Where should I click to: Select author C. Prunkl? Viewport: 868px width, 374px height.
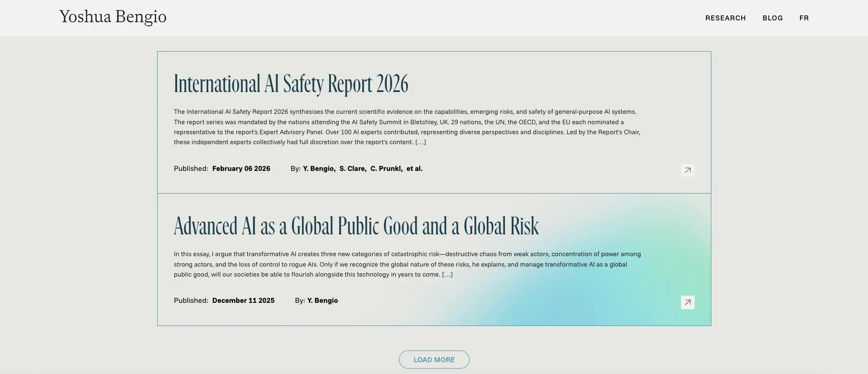click(x=386, y=169)
